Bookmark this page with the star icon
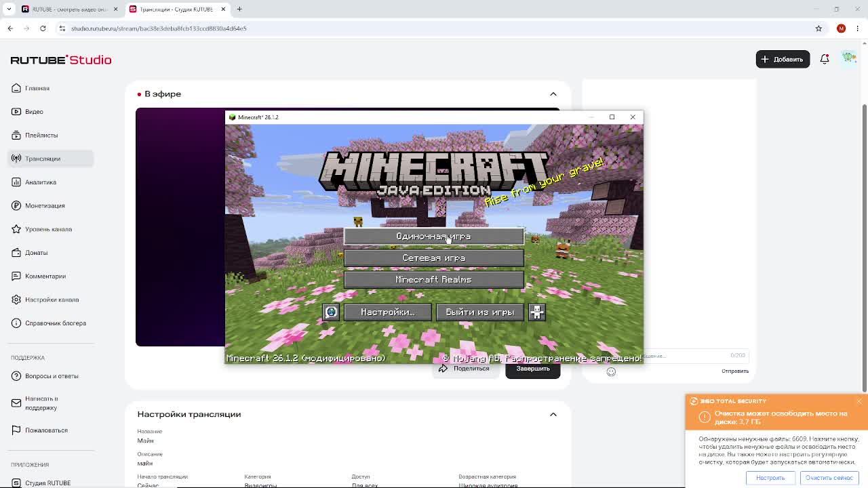This screenshot has height=488, width=868. coord(818,28)
